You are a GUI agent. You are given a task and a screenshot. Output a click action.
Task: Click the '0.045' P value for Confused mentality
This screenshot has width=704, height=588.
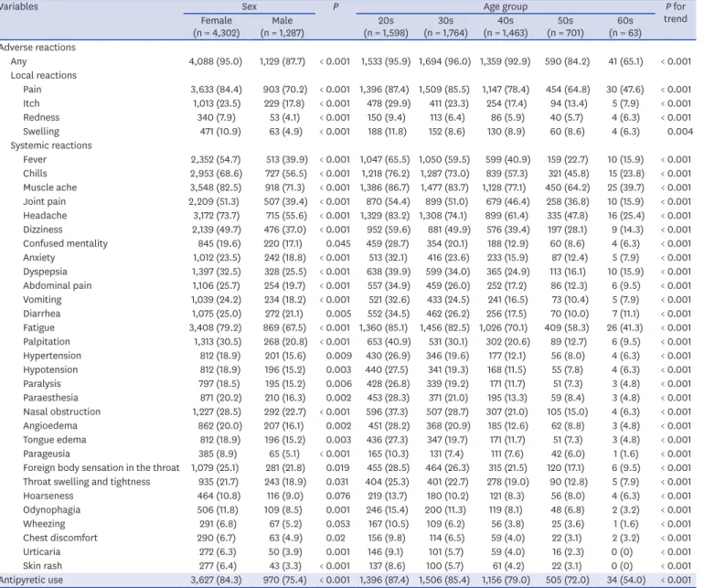(x=338, y=243)
